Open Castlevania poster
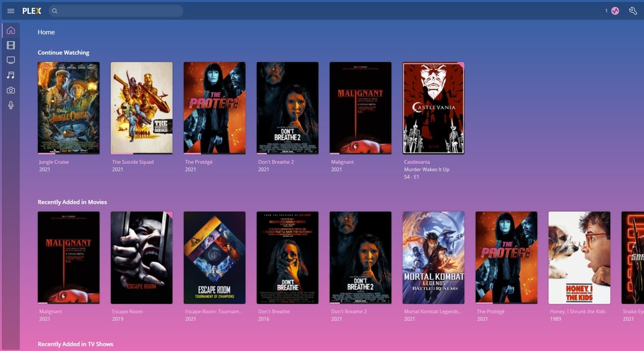644x351 pixels. click(x=433, y=108)
